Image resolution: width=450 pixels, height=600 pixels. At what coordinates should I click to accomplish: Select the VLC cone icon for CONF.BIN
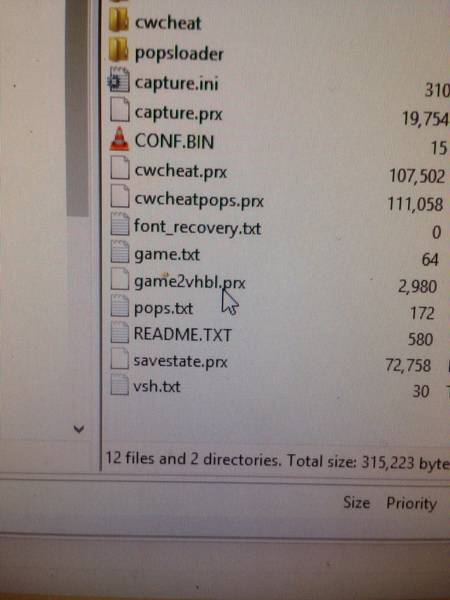click(x=119, y=138)
